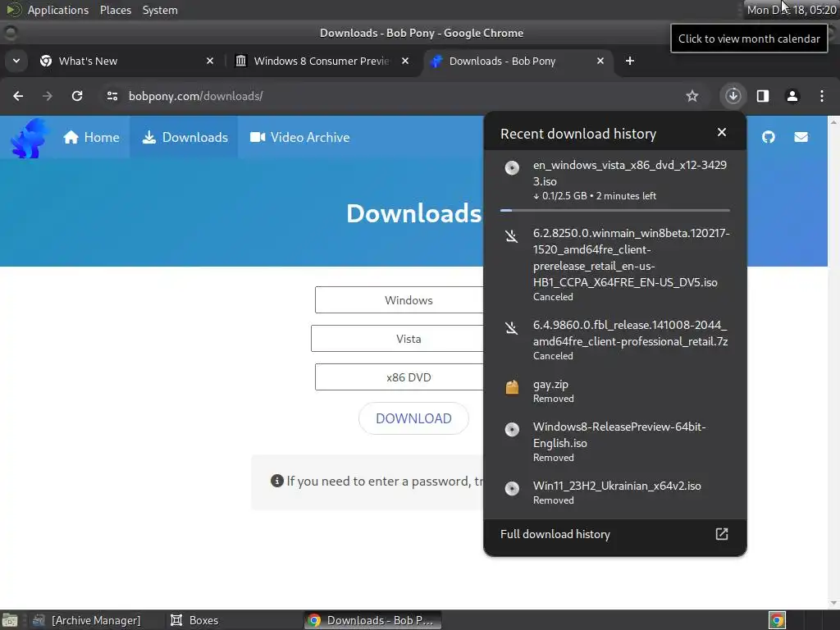
Task: Open Full download history external link icon
Action: (x=722, y=534)
